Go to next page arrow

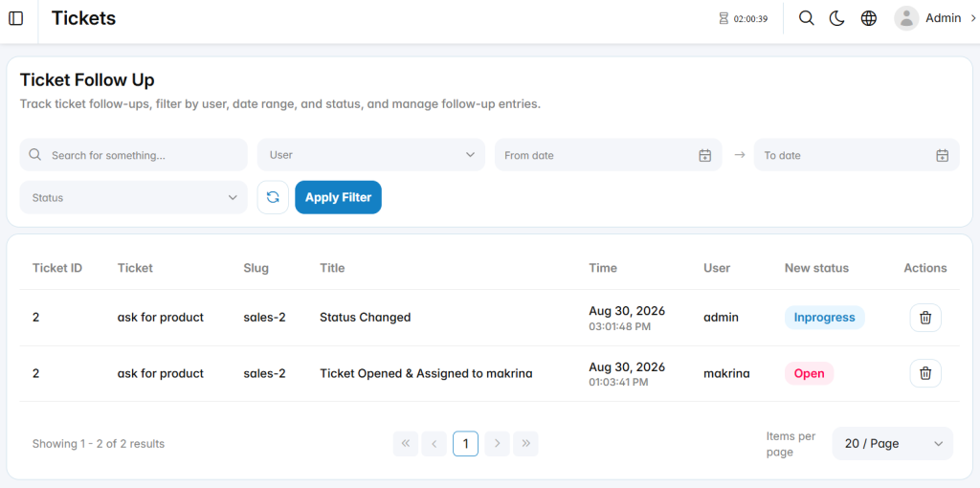pyautogui.click(x=498, y=444)
